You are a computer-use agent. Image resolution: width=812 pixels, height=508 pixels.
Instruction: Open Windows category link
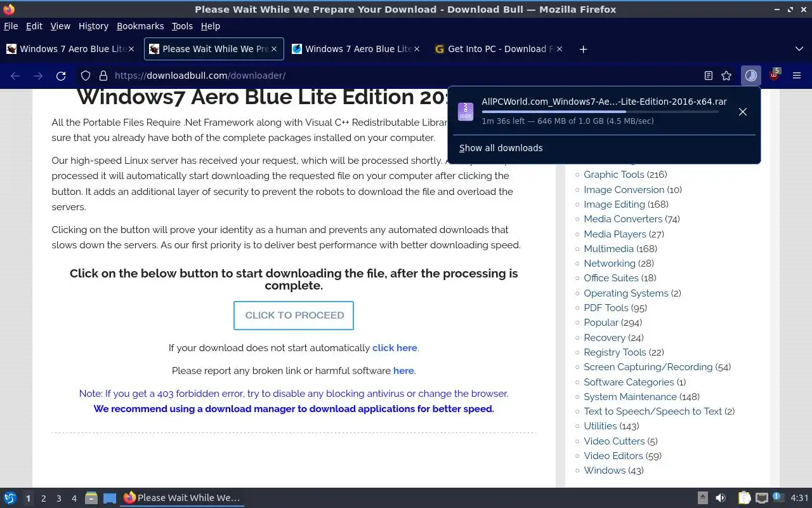click(605, 471)
